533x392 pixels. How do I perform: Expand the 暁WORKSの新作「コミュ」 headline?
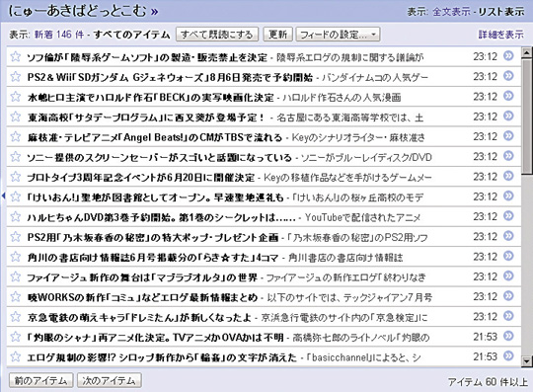point(142,297)
